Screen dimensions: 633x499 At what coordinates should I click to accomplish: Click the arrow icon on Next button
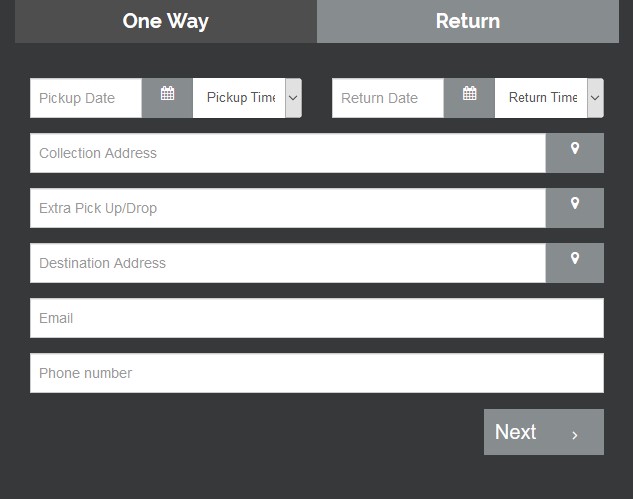tap(575, 435)
